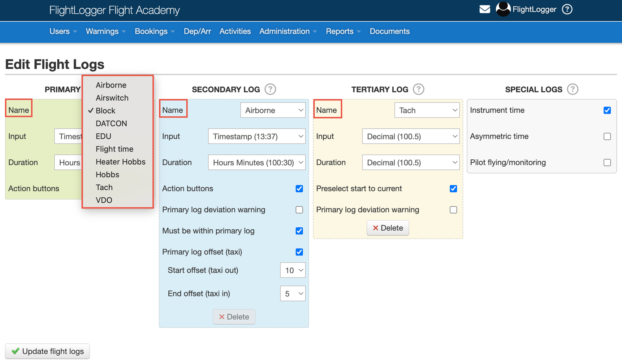This screenshot has width=622, height=364.
Task: Select Hobbs from the name list
Action: pos(107,175)
